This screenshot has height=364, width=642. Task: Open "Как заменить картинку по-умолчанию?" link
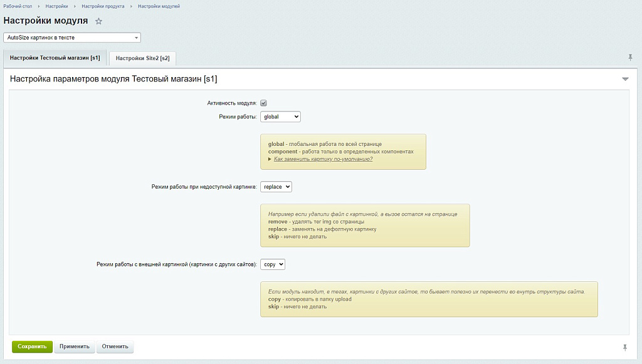(323, 159)
